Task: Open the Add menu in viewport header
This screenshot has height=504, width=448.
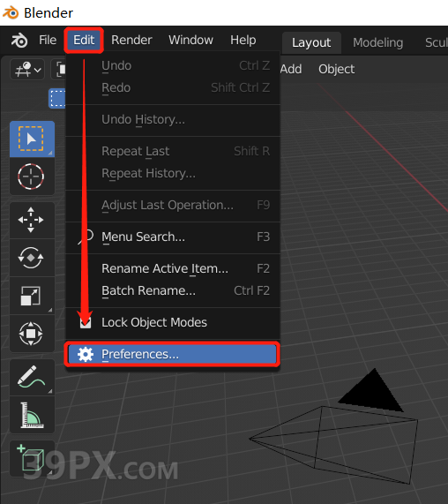Action: pyautogui.click(x=291, y=69)
